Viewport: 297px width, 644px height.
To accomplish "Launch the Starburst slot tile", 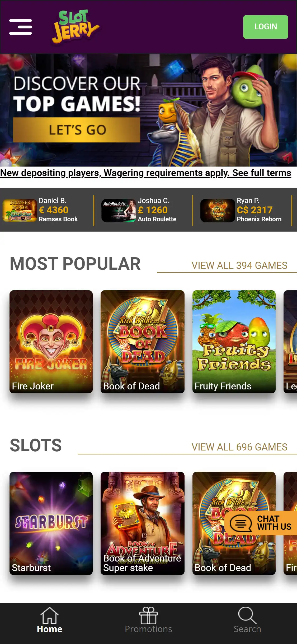I will (x=51, y=523).
